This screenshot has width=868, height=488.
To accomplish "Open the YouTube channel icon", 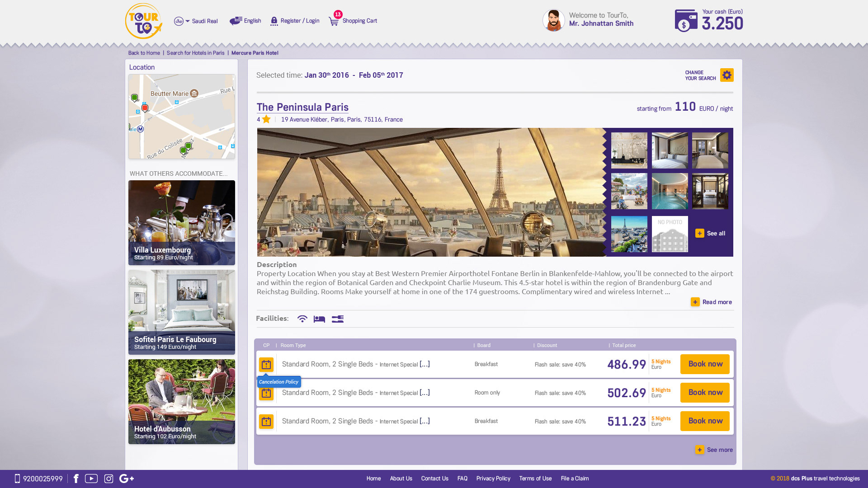I will (x=91, y=479).
